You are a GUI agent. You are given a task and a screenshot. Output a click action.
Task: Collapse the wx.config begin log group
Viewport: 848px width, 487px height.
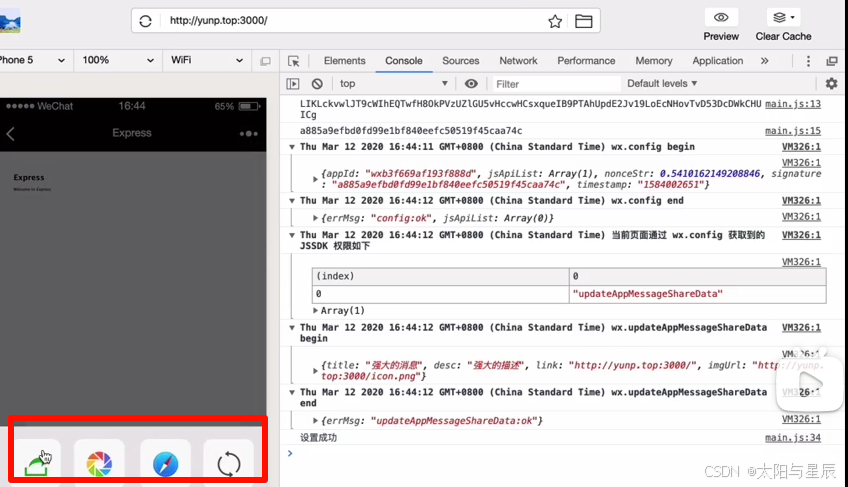(x=292, y=147)
